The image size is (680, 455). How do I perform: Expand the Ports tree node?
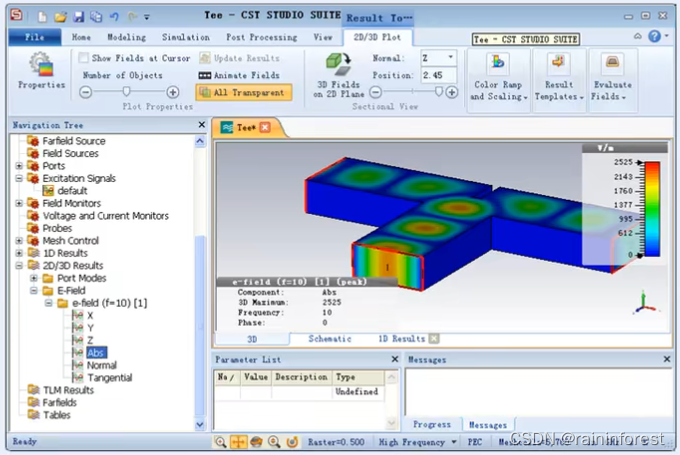(x=19, y=166)
